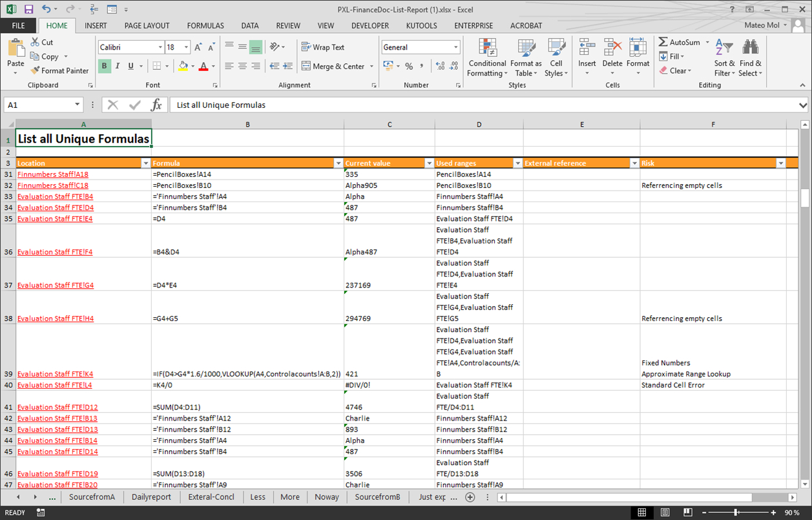Click the AutoSum sigma icon
This screenshot has width=812, height=520.
(663, 42)
